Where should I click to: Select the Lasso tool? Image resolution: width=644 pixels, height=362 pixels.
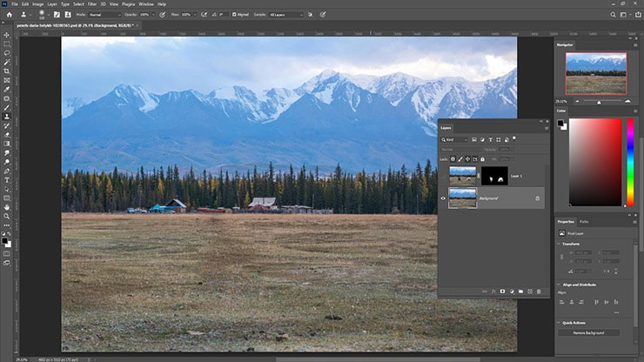click(x=7, y=53)
